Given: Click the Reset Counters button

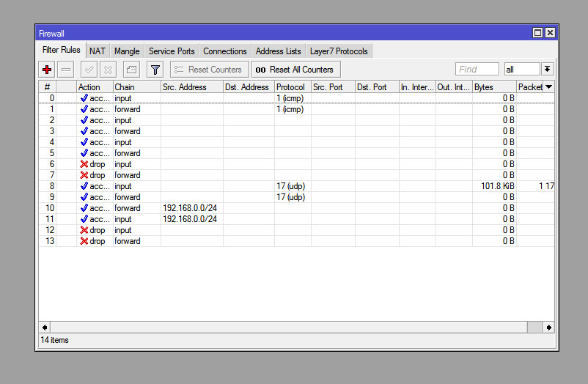Looking at the screenshot, I should pos(208,70).
